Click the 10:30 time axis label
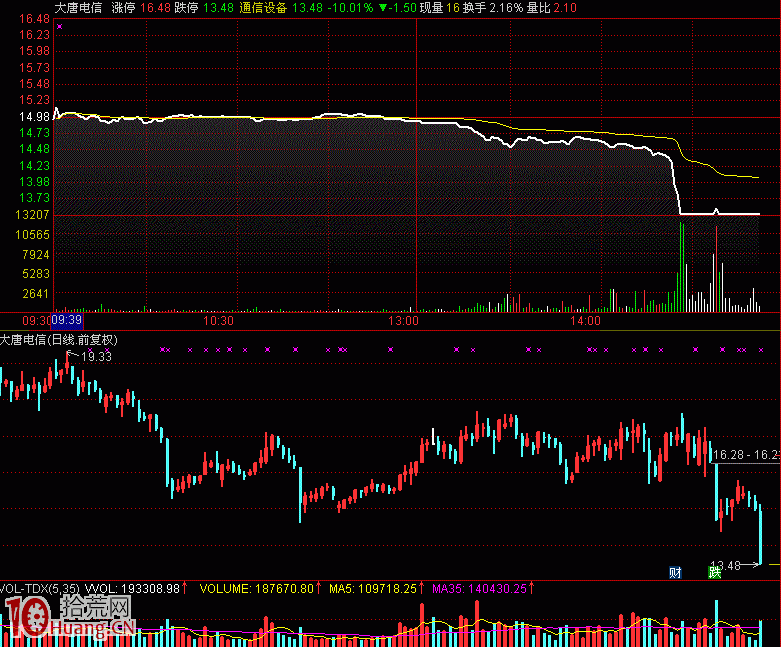This screenshot has height=647, width=781. 218,321
